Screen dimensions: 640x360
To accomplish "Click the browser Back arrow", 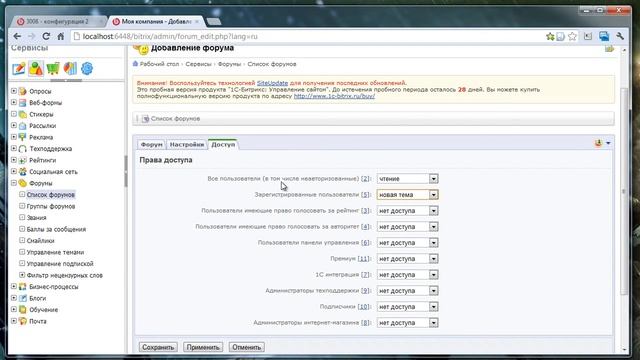I will (17, 36).
